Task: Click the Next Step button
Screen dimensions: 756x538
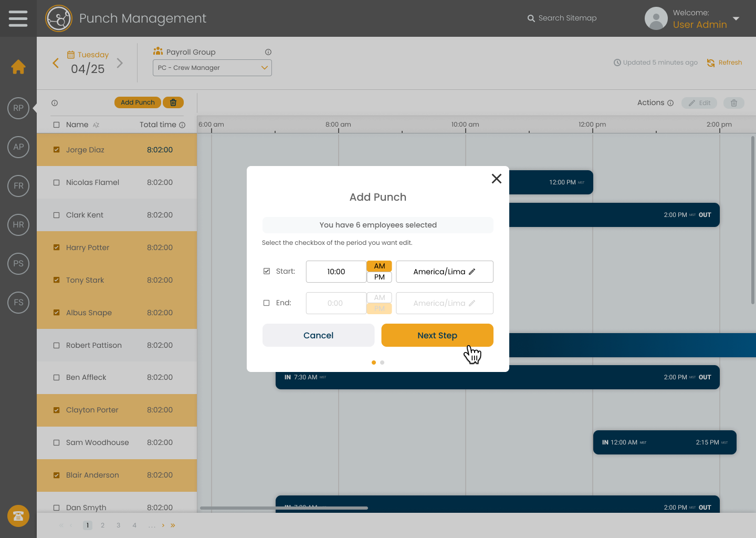Action: 437,335
